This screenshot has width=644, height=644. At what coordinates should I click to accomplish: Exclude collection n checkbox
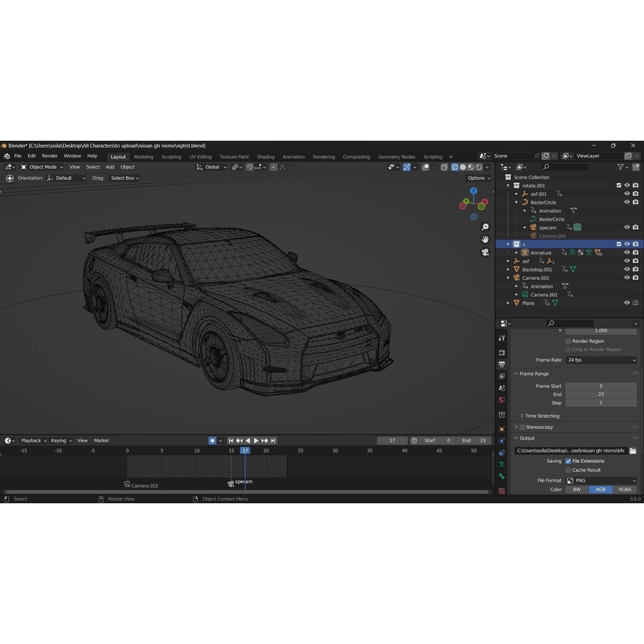[619, 244]
